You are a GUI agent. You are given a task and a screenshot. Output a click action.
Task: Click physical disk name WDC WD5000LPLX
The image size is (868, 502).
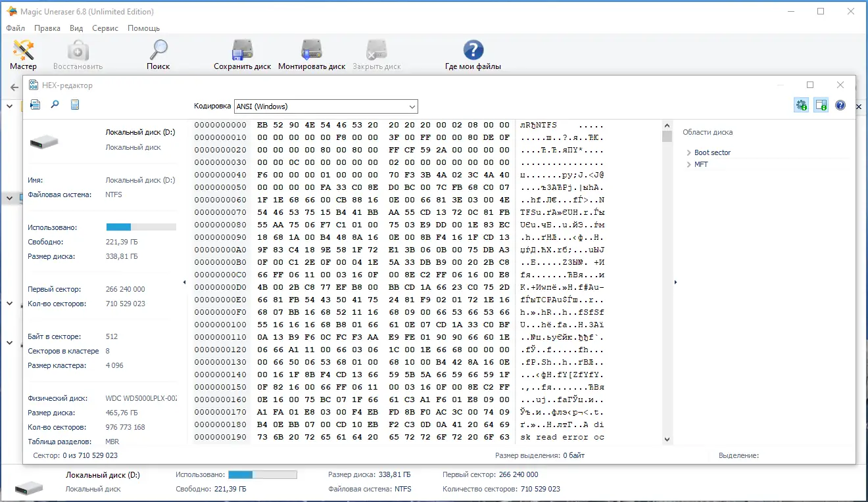141,398
